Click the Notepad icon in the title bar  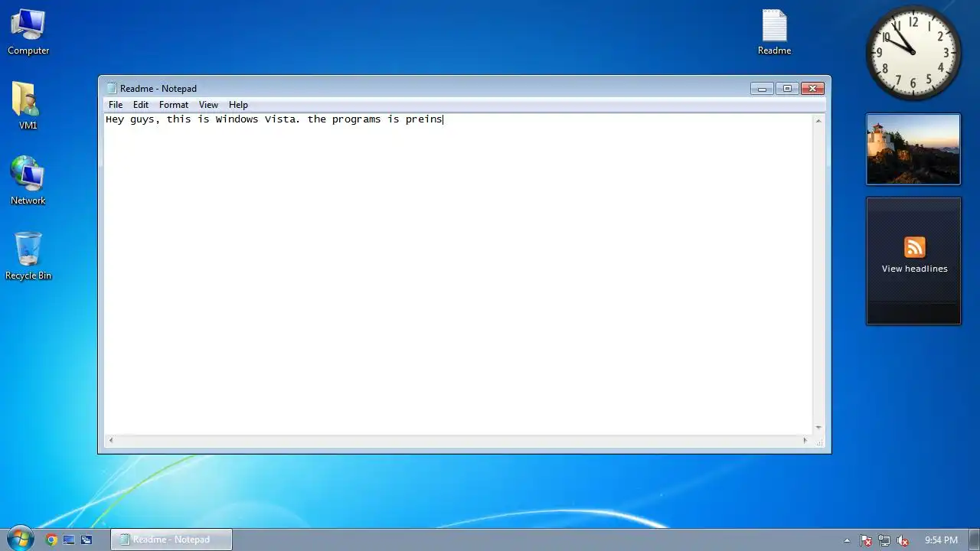(112, 88)
